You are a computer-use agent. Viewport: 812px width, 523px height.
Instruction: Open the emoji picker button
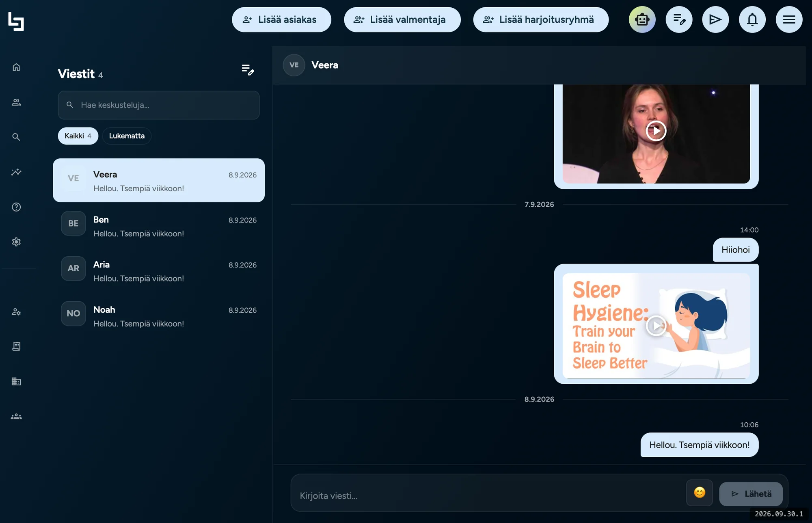click(x=700, y=493)
